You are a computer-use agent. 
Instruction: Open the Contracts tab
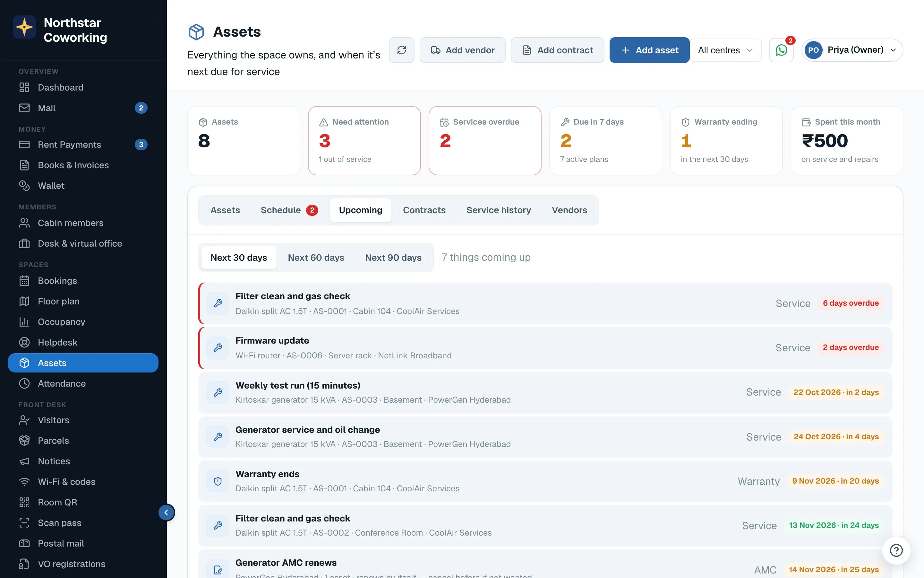coord(424,210)
